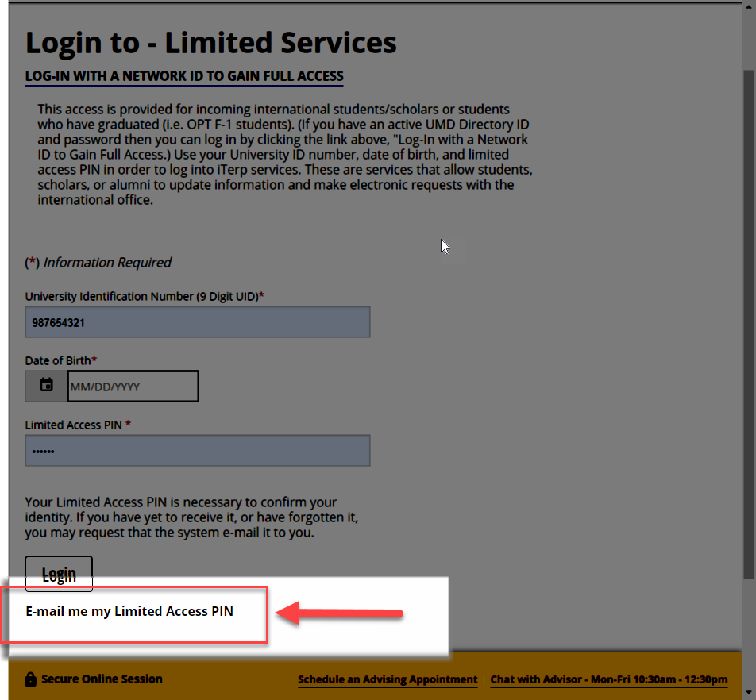
Task: Click the Information Required notice
Action: pyautogui.click(x=98, y=262)
